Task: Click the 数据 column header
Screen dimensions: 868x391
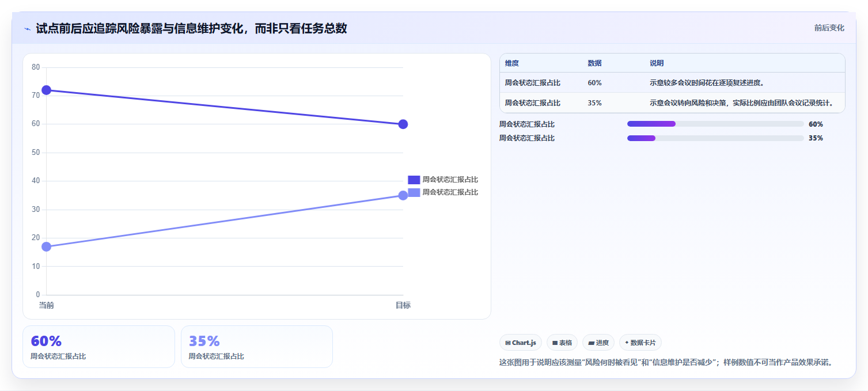Action: coord(594,63)
